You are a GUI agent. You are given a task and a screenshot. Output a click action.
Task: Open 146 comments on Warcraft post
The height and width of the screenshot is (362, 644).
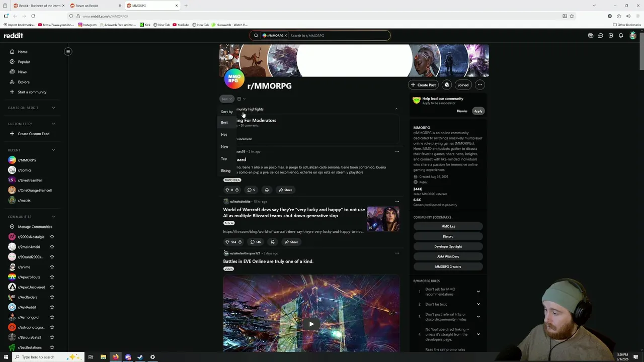(x=256, y=242)
